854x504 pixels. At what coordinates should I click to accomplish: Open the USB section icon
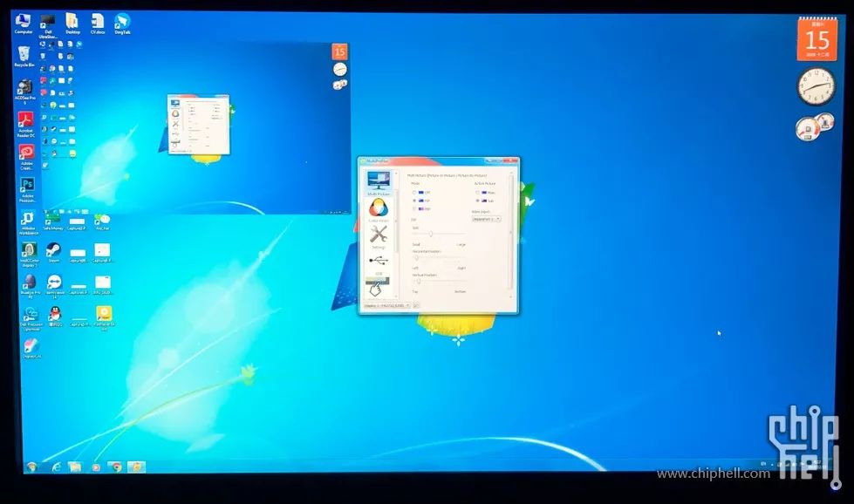379,262
